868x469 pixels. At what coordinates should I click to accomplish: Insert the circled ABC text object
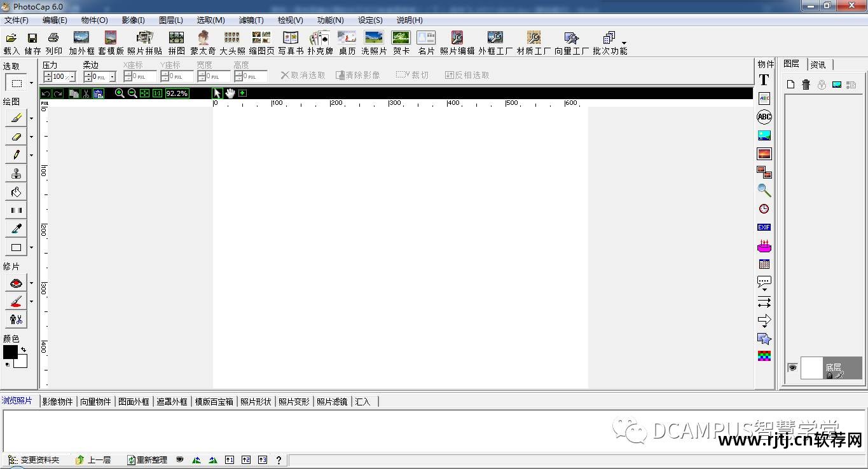[764, 117]
